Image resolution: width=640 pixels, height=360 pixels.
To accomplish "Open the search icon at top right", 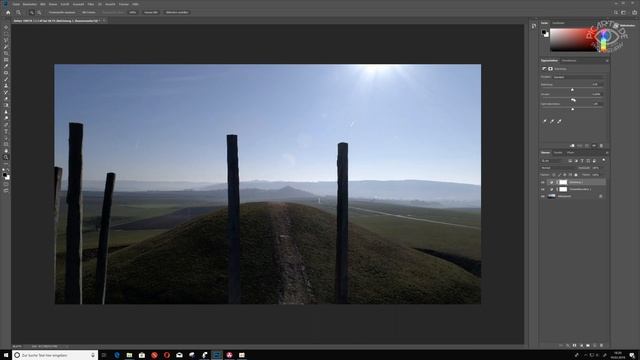I will (616, 13).
